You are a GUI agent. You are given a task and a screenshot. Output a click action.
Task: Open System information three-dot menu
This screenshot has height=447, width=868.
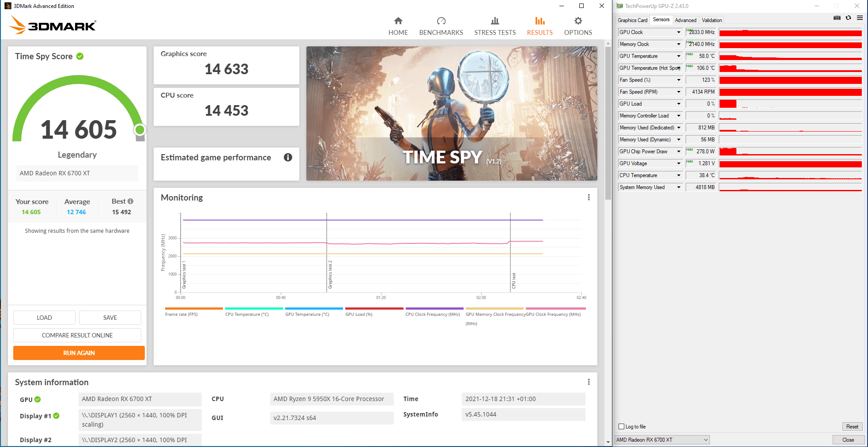pos(589,382)
